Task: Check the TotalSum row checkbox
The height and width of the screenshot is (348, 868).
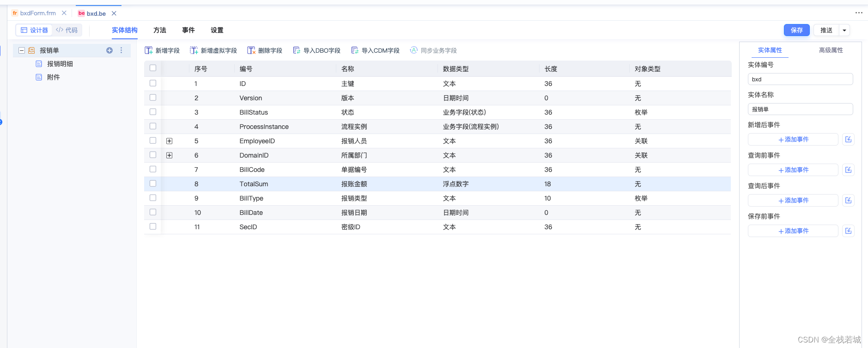Action: coord(153,183)
